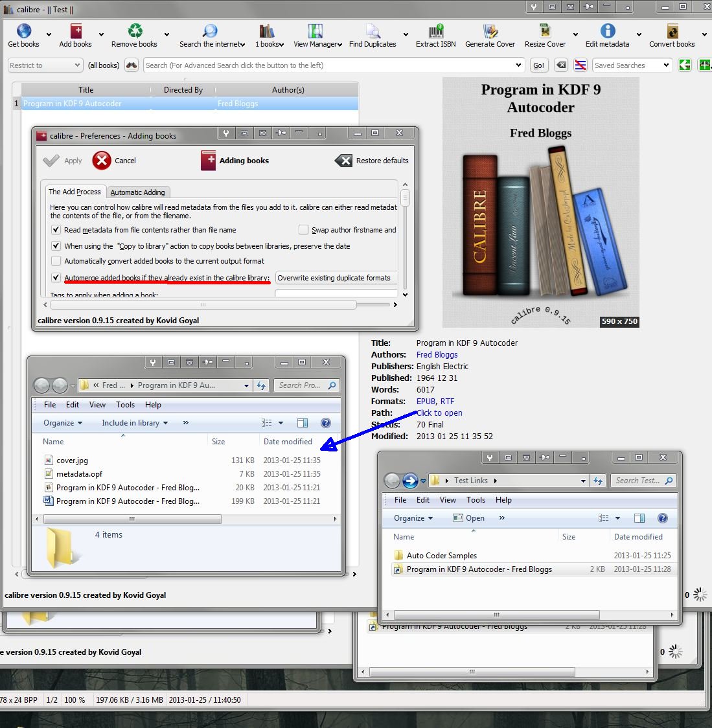Click the Generate Cover icon
The height and width of the screenshot is (728, 712).
coord(490,31)
